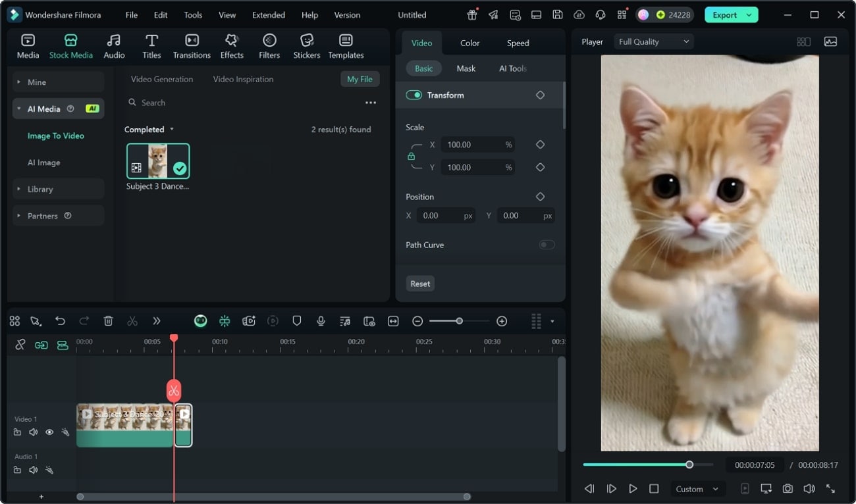Mute the Video 1 track
856x504 pixels.
(33, 432)
